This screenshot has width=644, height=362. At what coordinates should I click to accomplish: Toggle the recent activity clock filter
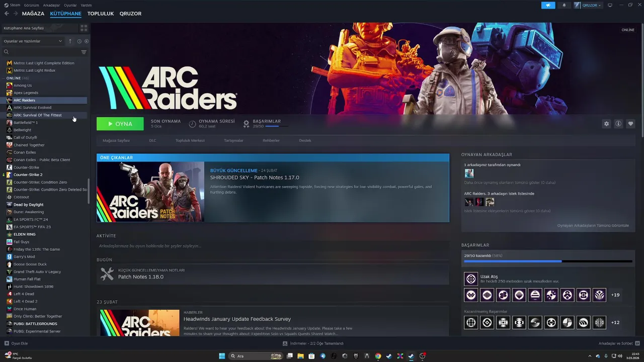(x=79, y=41)
